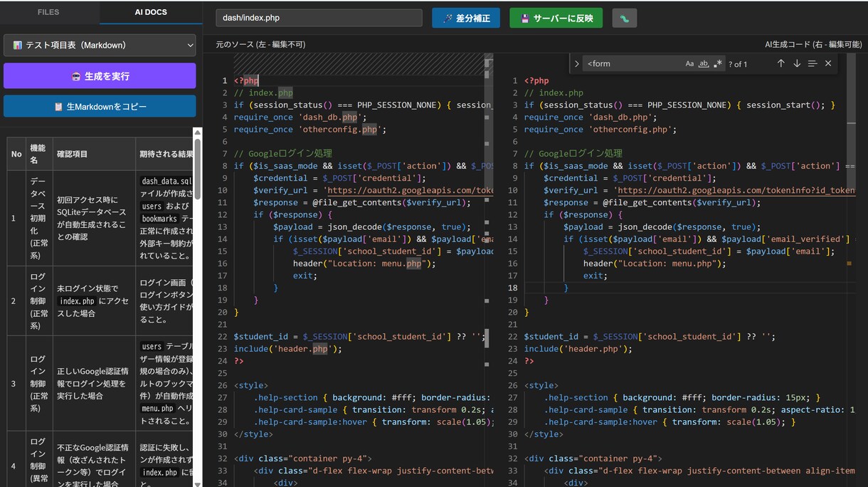Click the cell '未ログイン状態で index.php にアクセスした場合'
868x487 pixels.
94,301
